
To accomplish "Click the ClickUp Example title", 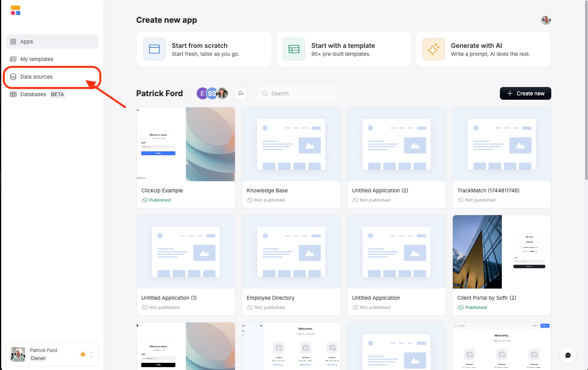I will click(162, 190).
